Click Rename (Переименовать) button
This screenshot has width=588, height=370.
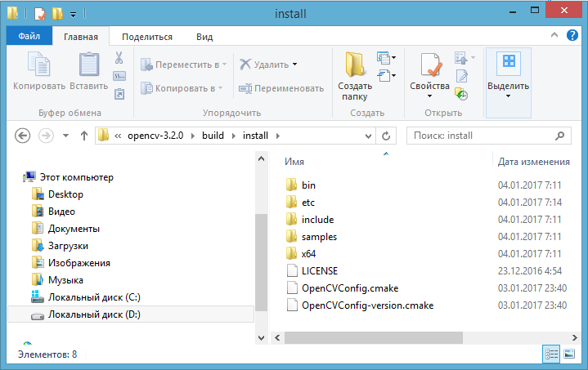281,88
